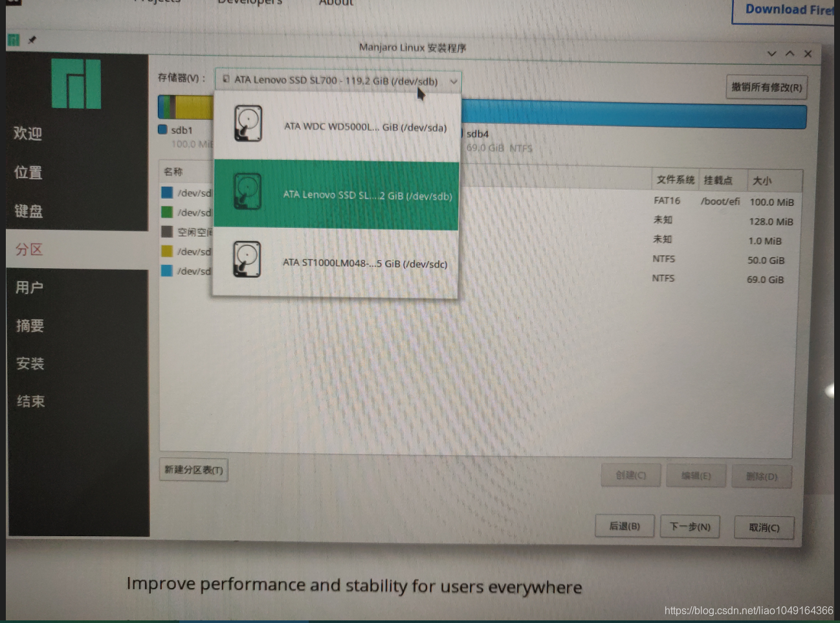Go back with the 后退(B) button
This screenshot has width=840, height=623.
click(x=624, y=526)
